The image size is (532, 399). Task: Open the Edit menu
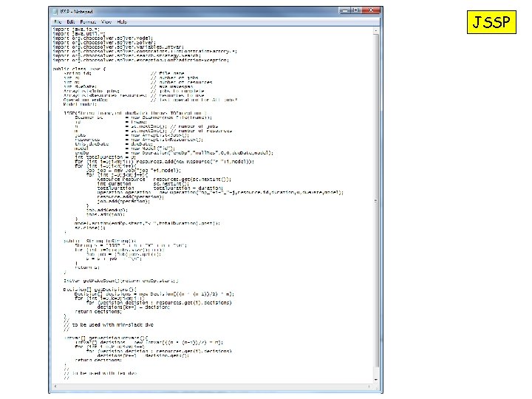pos(71,22)
